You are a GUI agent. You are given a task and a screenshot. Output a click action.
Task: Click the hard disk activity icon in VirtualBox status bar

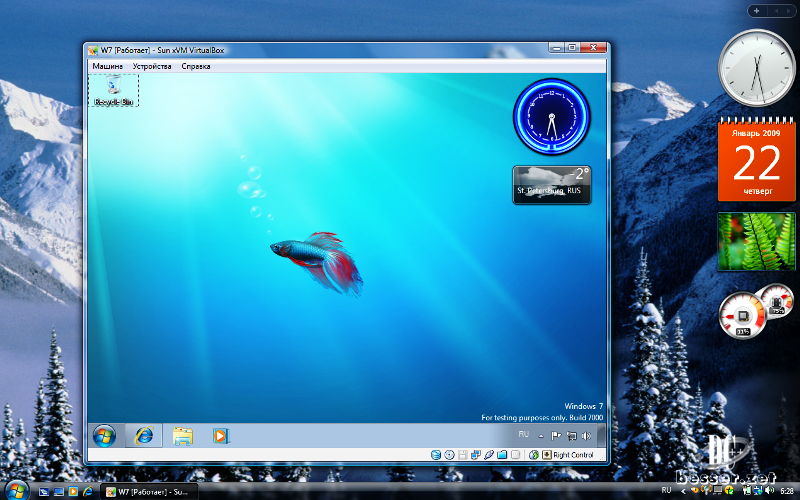click(x=436, y=455)
